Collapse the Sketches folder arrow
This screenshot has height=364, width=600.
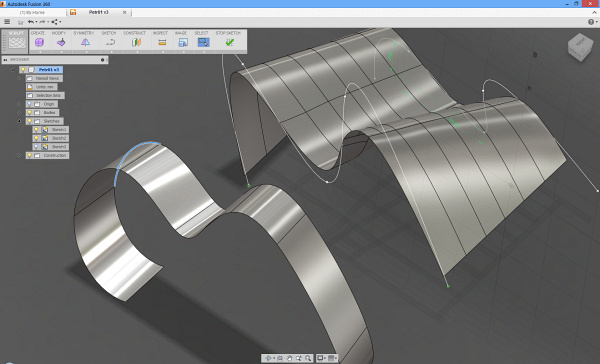19,121
